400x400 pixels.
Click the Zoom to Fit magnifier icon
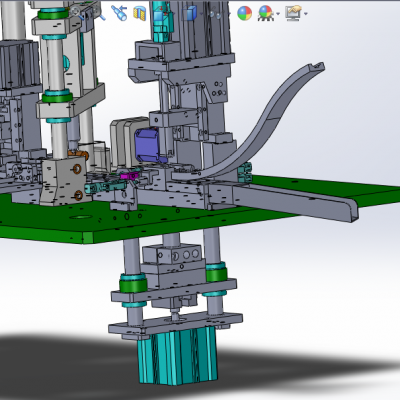pyautogui.click(x=77, y=13)
